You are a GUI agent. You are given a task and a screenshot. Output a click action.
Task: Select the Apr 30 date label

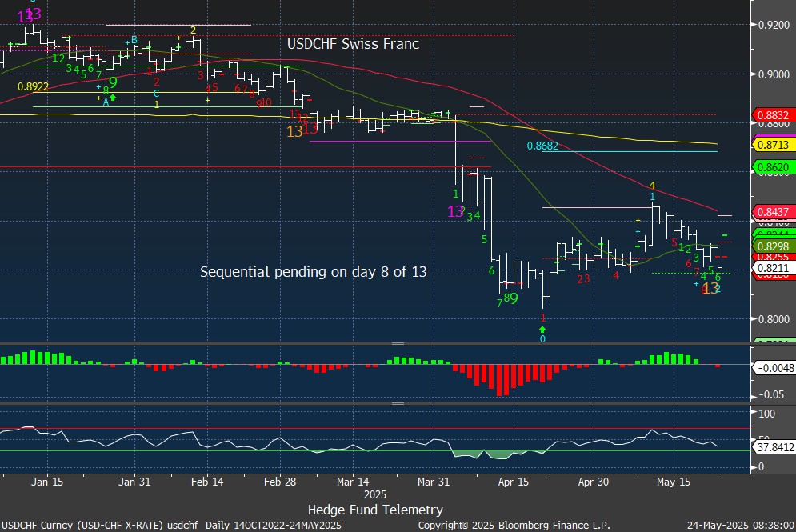594,482
